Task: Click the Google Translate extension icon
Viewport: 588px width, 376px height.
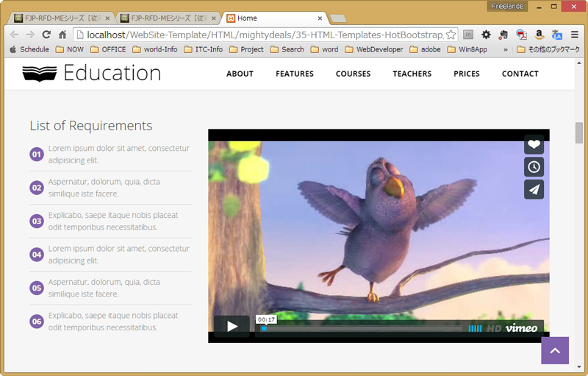Action: [x=557, y=35]
